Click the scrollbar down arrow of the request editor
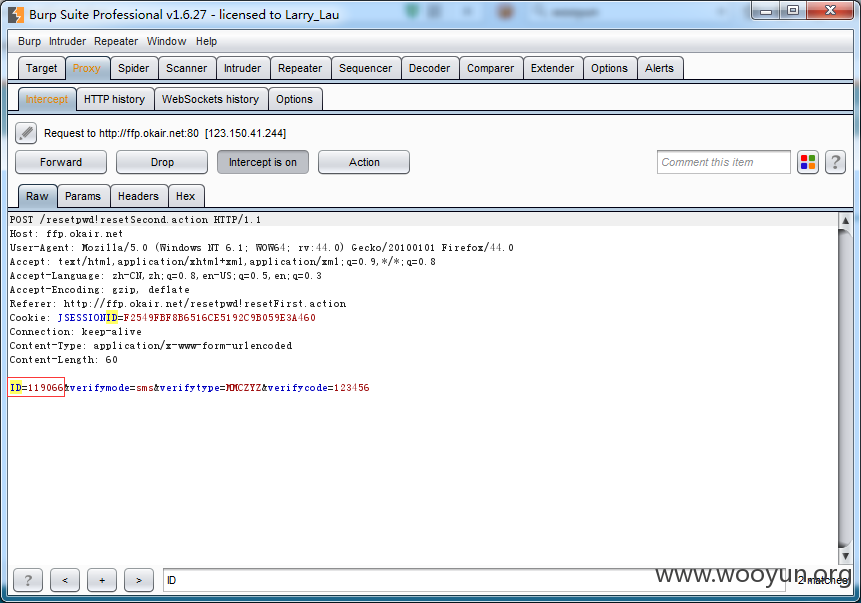This screenshot has width=861, height=603. pyautogui.click(x=845, y=556)
